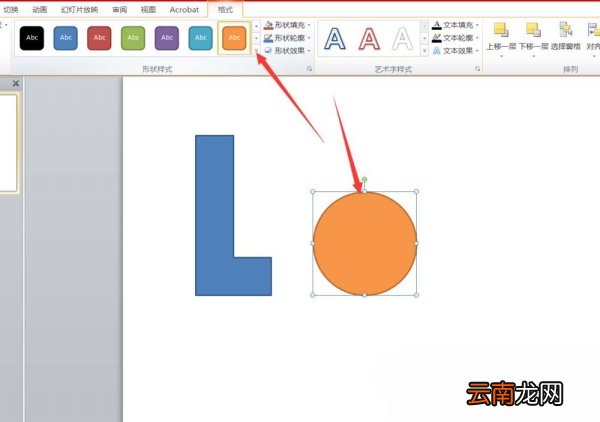Switch to the 幻灯片放映 slide show tab

[80, 10]
